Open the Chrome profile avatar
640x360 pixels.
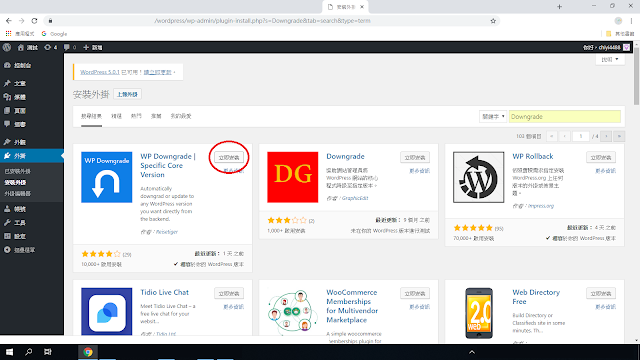coord(618,21)
